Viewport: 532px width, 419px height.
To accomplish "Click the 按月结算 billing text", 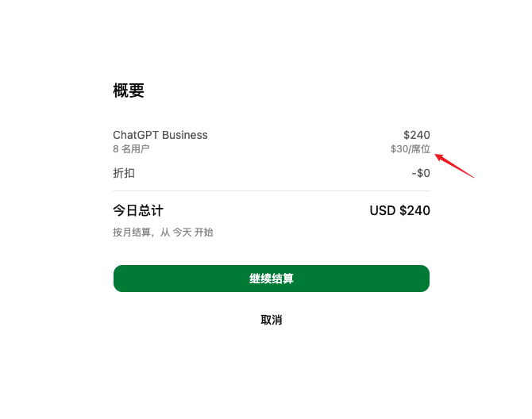I will (132, 233).
